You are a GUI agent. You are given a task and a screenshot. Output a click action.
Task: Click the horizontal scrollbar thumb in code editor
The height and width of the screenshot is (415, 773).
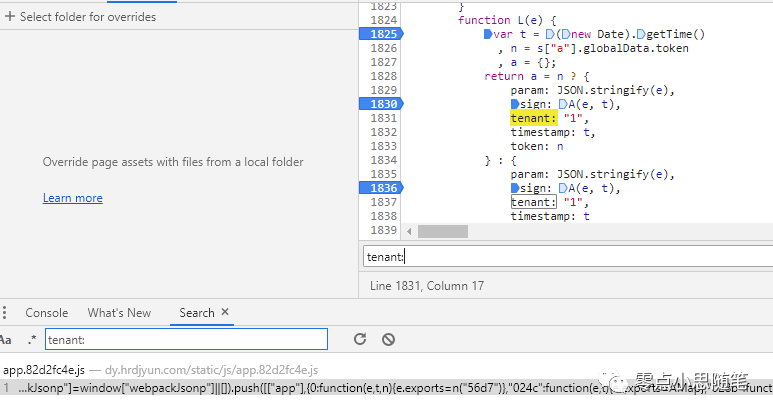click(443, 231)
